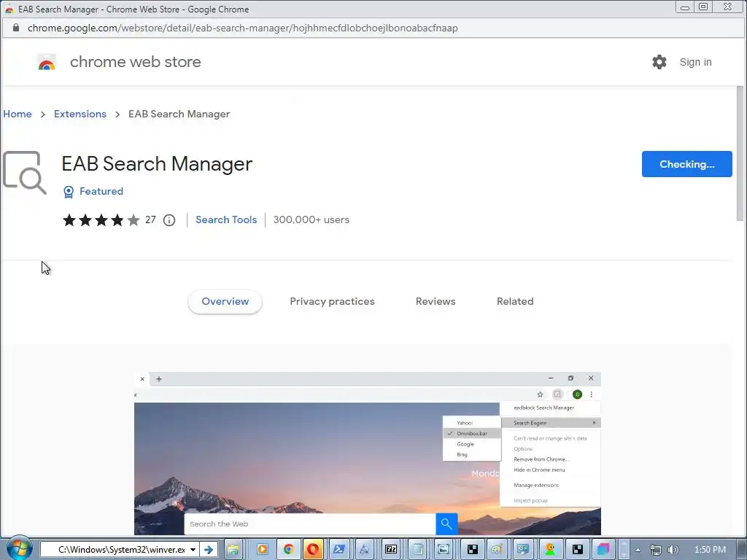747x560 pixels.
Task: Click the extension preview screenshot
Action: pyautogui.click(x=368, y=454)
